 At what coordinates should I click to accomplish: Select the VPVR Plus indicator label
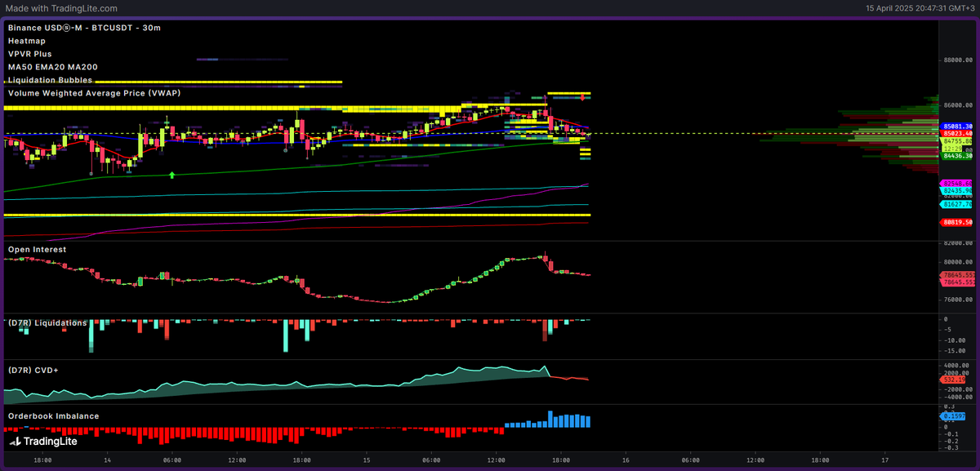click(x=30, y=54)
